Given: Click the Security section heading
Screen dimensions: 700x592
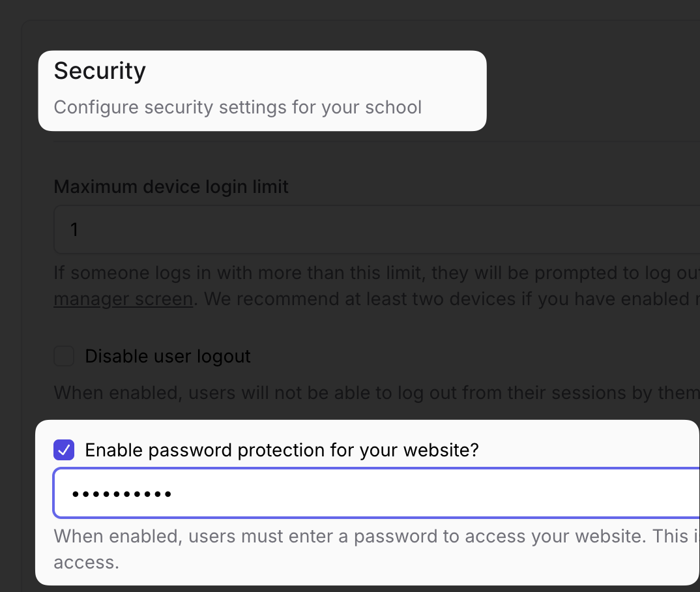Looking at the screenshot, I should click(100, 70).
